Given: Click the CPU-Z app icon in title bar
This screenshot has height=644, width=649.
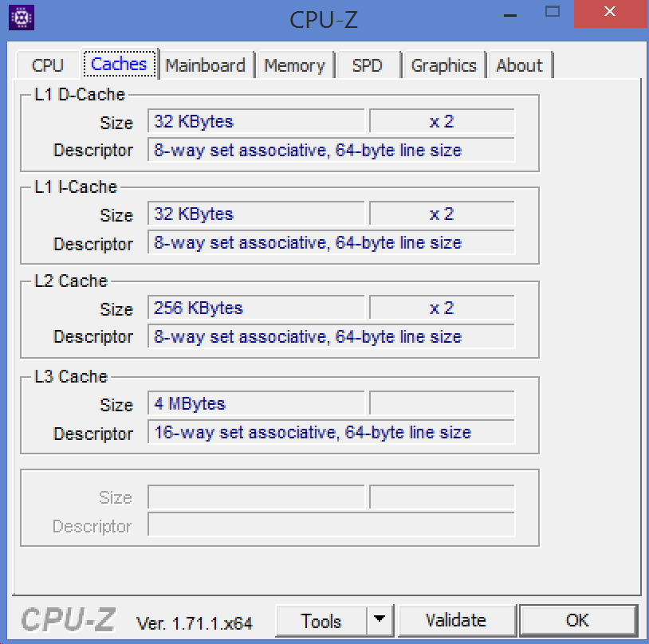Looking at the screenshot, I should (22, 18).
